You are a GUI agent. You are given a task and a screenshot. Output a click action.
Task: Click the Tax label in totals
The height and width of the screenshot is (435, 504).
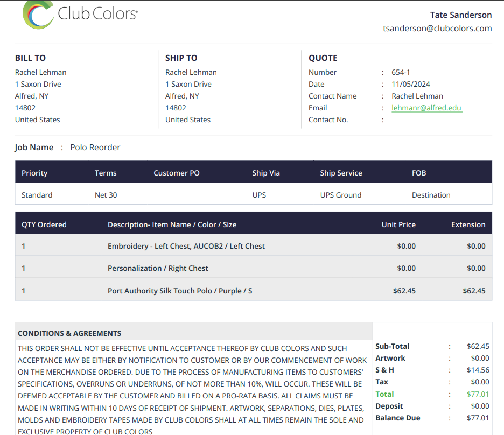[x=382, y=382]
